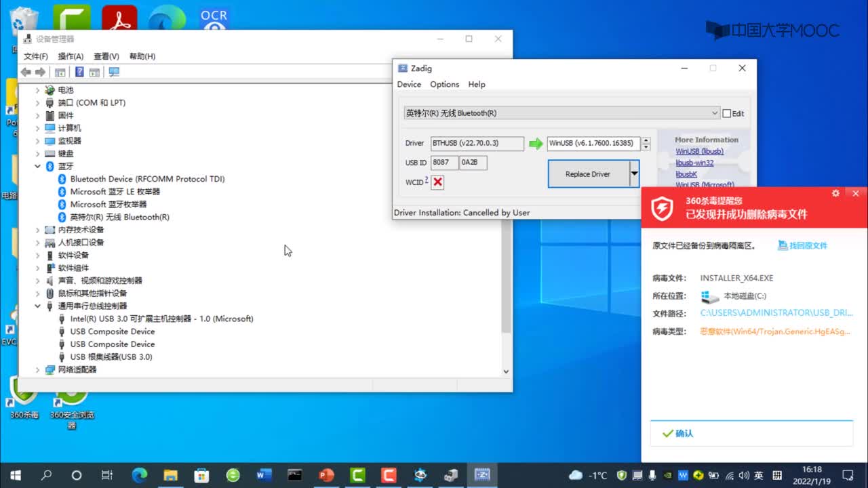Expand the 电池 category
Viewport: 868px width, 488px height.
38,90
